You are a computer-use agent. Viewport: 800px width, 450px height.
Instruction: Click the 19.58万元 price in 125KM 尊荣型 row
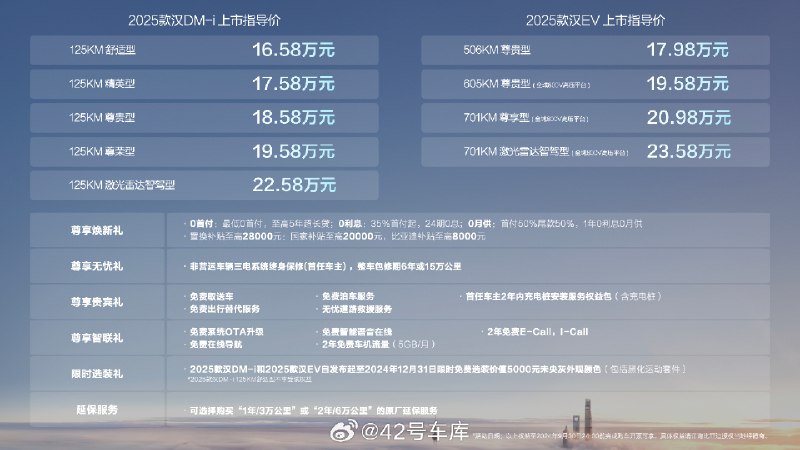293,152
